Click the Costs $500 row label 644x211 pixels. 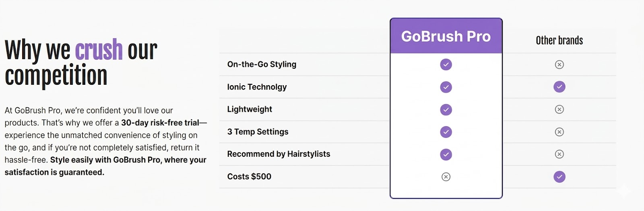click(249, 176)
